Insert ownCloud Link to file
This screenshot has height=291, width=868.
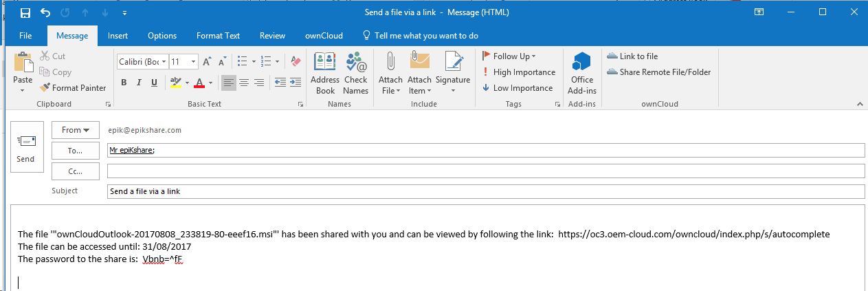(x=632, y=56)
